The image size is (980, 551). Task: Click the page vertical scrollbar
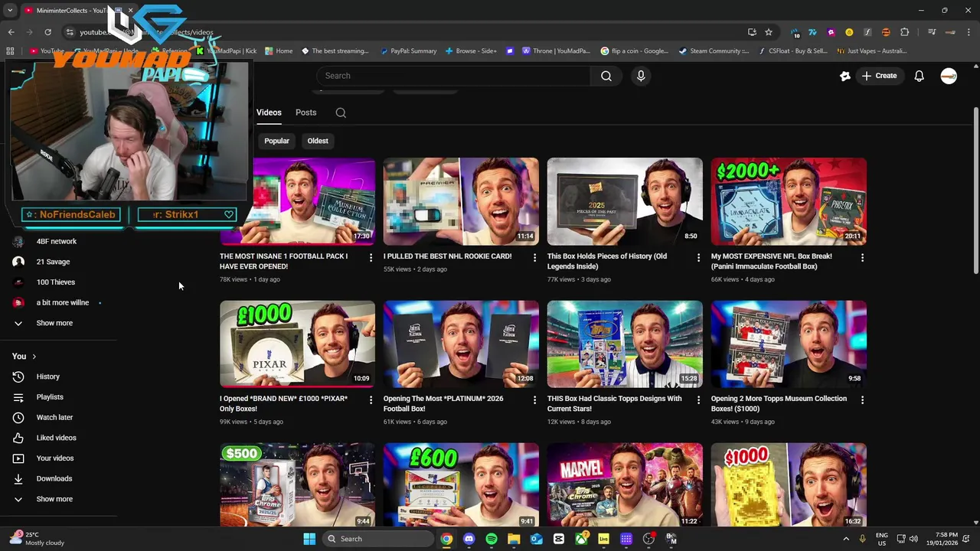(x=975, y=191)
